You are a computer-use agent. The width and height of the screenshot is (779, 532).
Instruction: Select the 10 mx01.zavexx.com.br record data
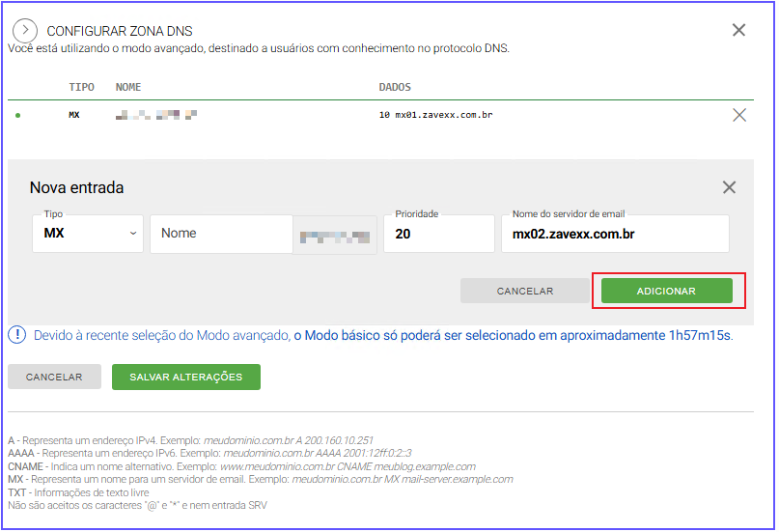click(436, 115)
